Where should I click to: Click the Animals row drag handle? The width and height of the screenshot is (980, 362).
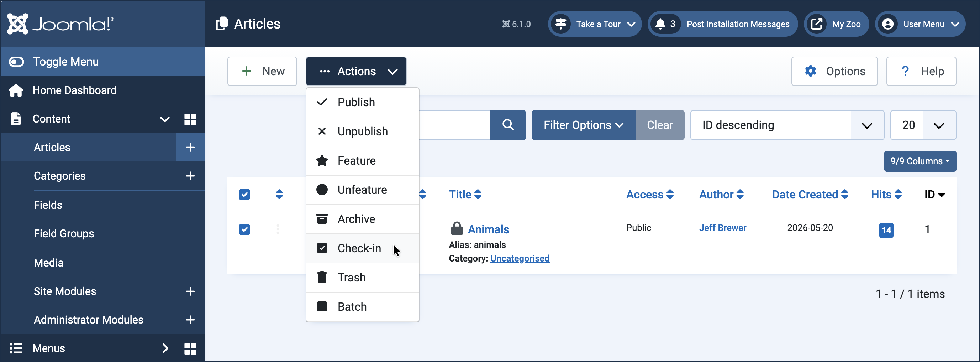(x=278, y=229)
